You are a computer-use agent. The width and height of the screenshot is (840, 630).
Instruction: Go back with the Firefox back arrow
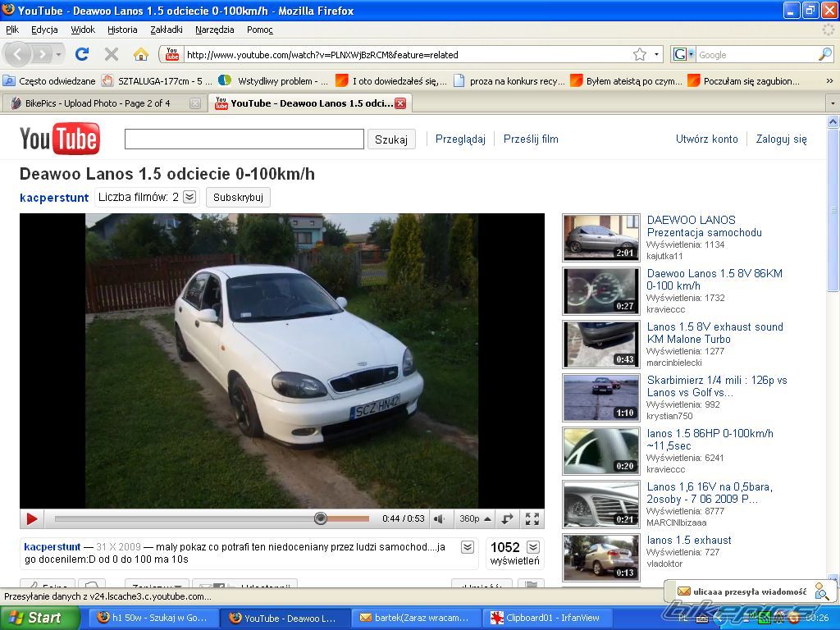(18, 54)
